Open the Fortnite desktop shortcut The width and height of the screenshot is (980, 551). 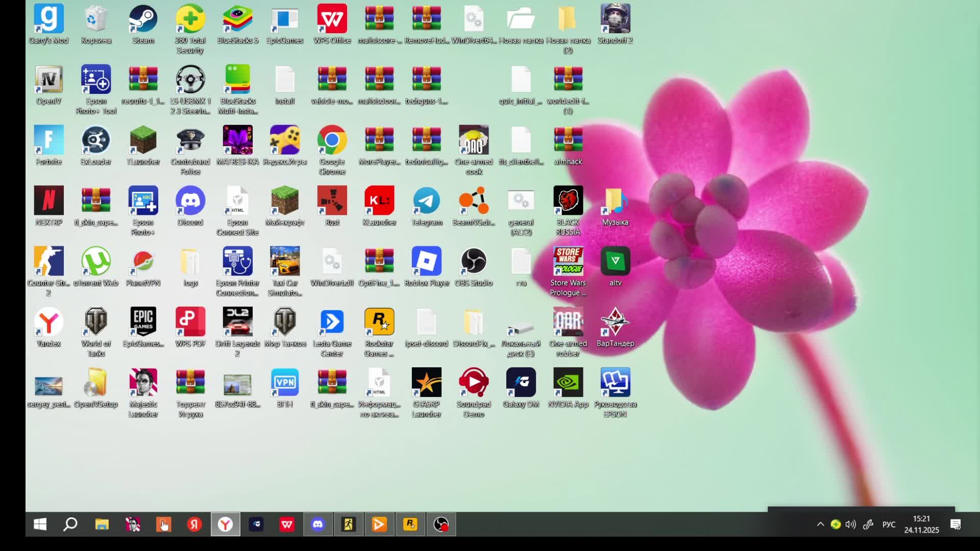point(48,140)
